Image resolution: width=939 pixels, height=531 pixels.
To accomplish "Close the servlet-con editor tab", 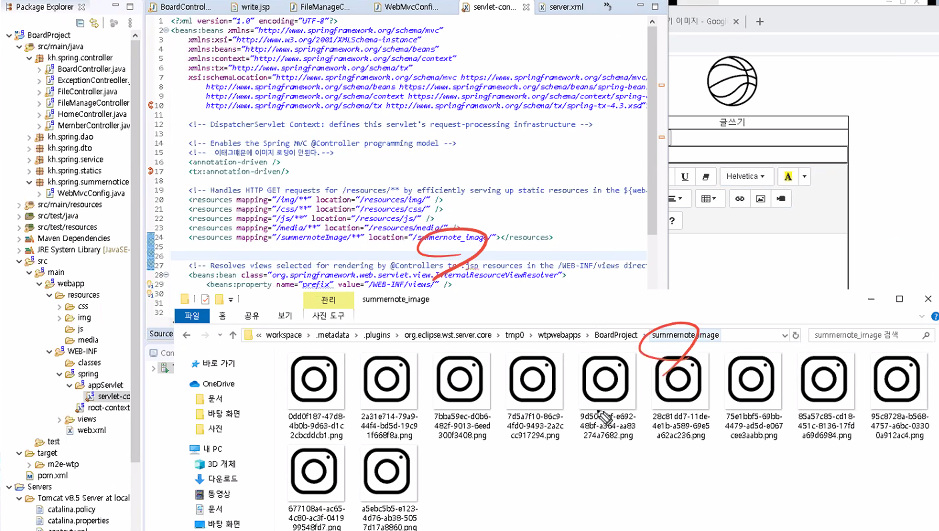I will pyautogui.click(x=526, y=7).
